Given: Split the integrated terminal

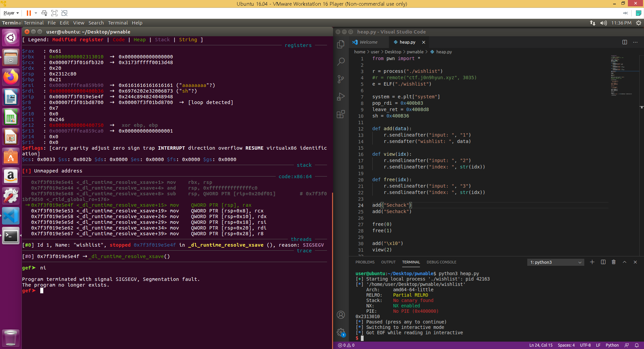Looking at the screenshot, I should point(603,262).
